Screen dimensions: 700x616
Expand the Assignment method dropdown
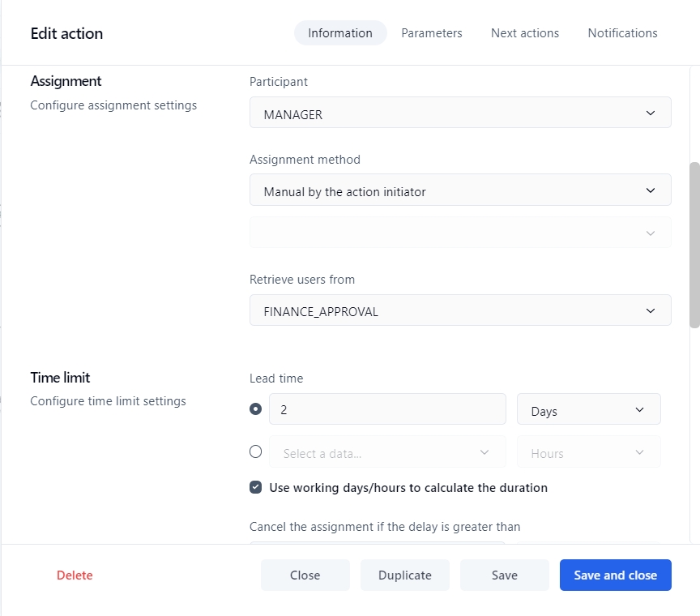tap(459, 191)
